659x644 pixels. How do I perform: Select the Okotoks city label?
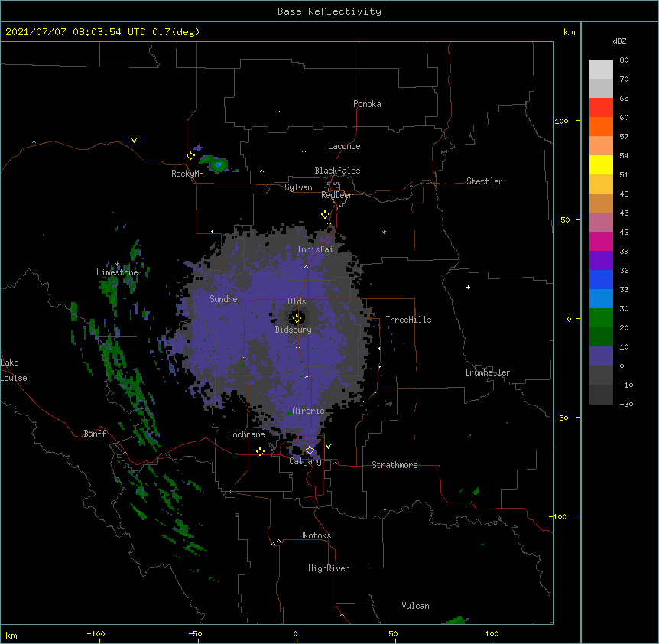[315, 535]
